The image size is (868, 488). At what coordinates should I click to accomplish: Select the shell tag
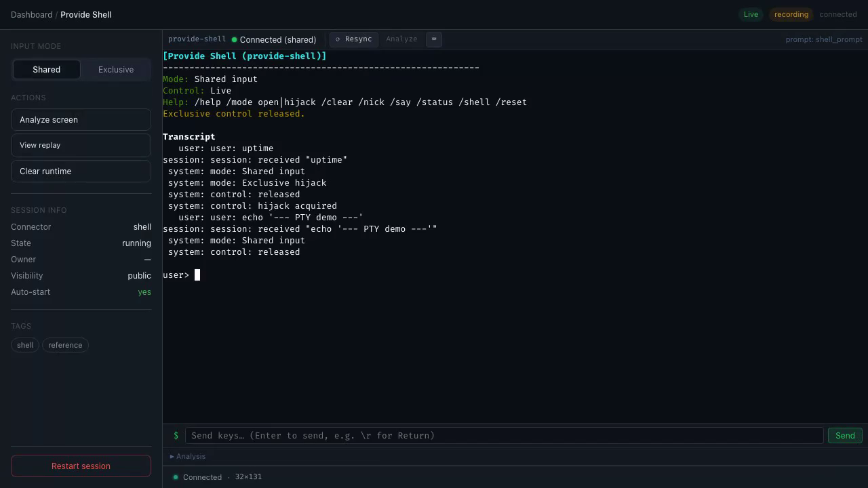pos(25,345)
